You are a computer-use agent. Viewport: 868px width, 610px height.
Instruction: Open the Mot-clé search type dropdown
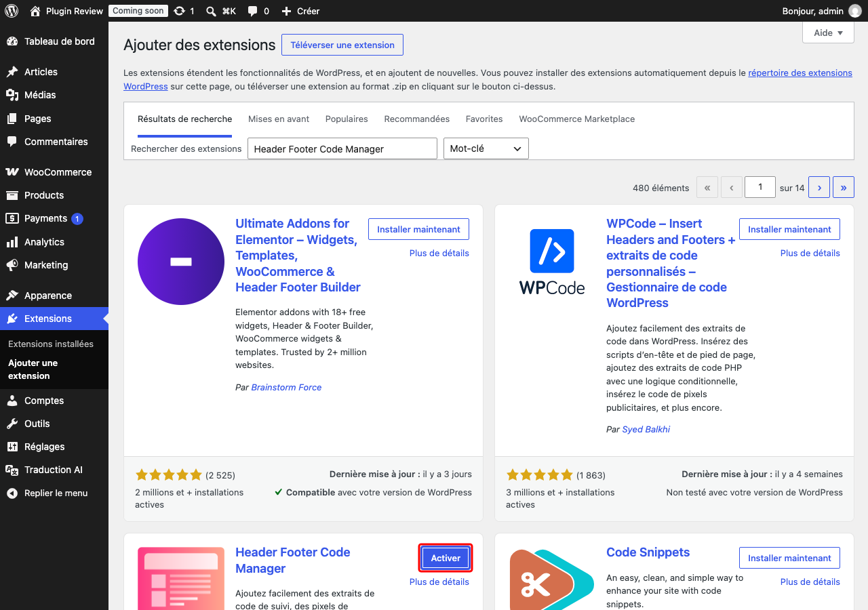(x=486, y=148)
